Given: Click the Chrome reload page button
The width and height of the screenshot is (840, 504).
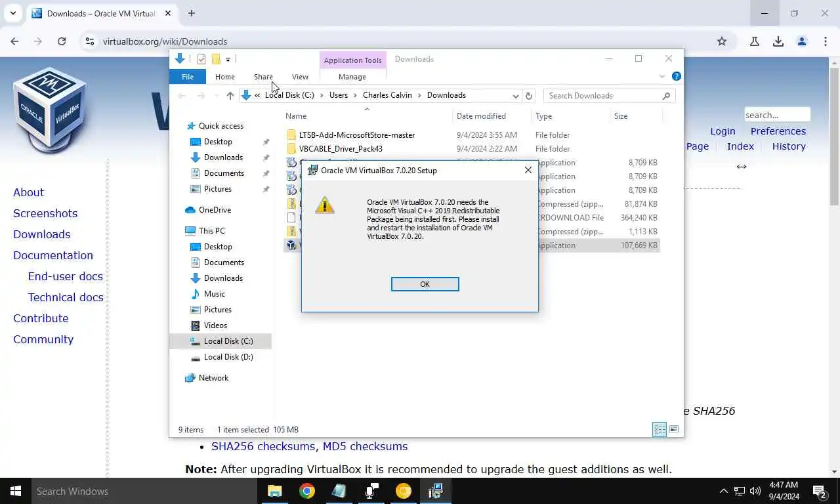Looking at the screenshot, I should coord(62,41).
